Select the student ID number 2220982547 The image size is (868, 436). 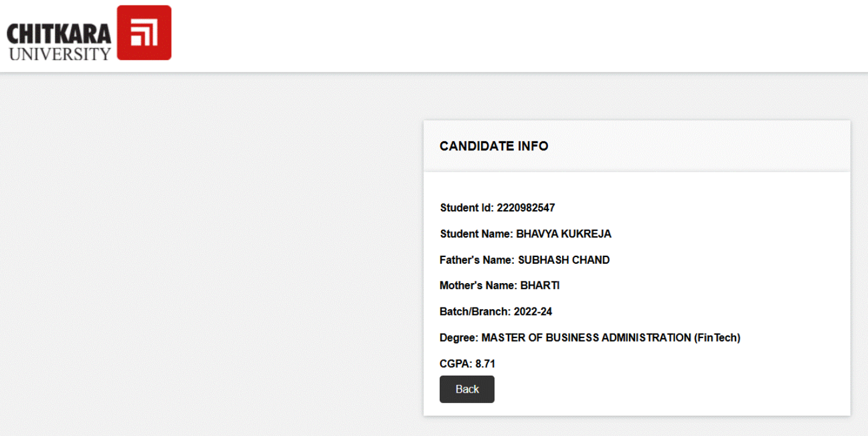pyautogui.click(x=526, y=208)
